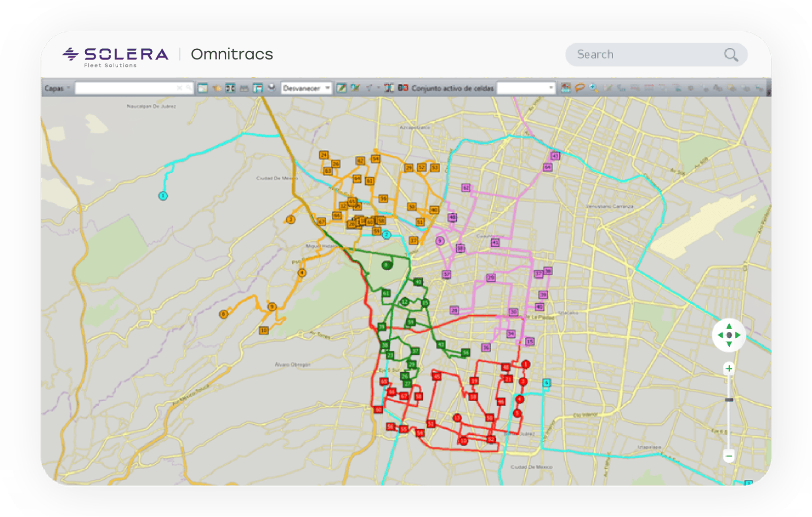Select the cyan marker numbered 1 on the map
This screenshot has height=517, width=812.
pos(163,195)
